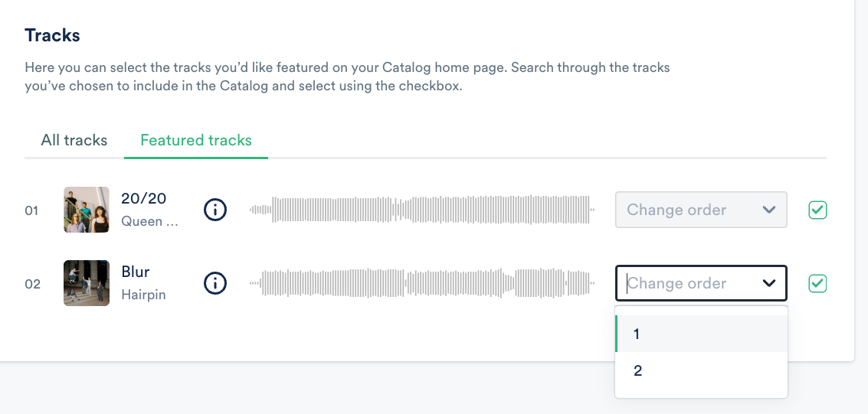The image size is (868, 414).
Task: Click the Blur track title
Action: pyautogui.click(x=136, y=272)
